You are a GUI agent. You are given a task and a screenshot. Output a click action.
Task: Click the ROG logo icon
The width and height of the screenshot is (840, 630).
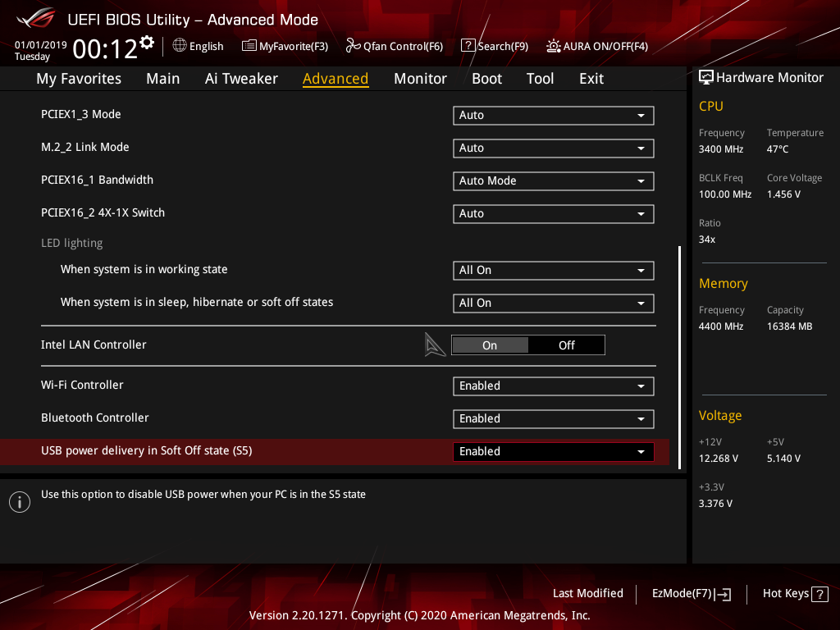(35, 18)
